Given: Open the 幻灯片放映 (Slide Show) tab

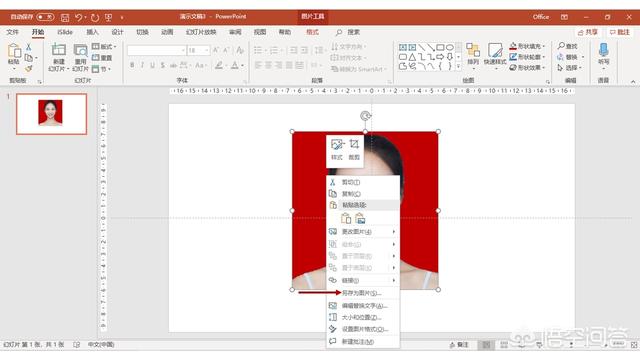Looking at the screenshot, I should [x=201, y=32].
